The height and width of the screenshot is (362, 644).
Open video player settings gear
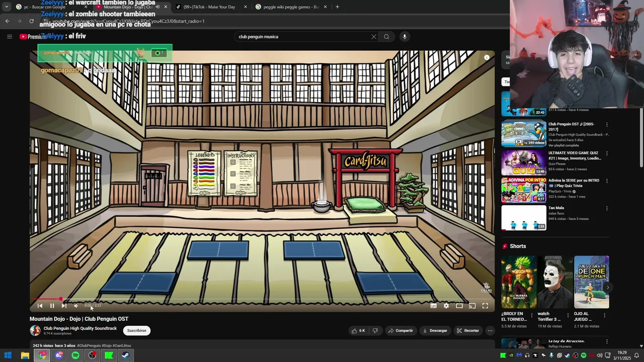click(446, 306)
